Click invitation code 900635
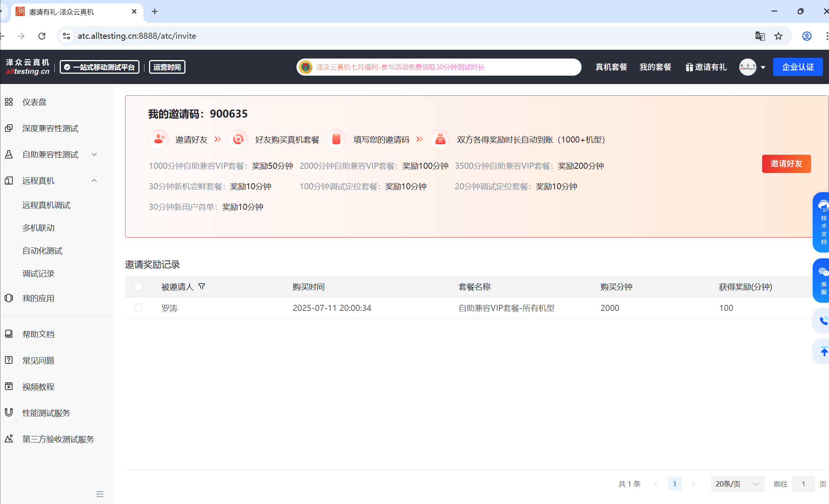Screen dimensions: 829x504 229,114
